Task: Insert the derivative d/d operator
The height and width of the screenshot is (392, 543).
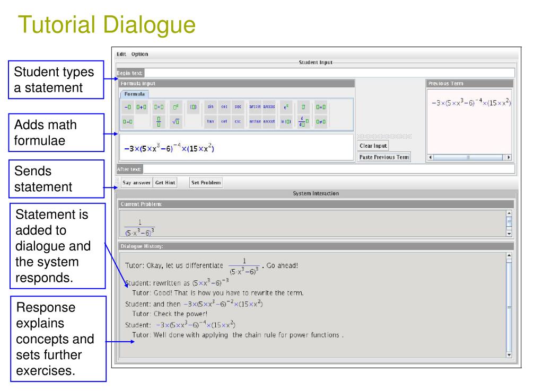Action: (303, 121)
